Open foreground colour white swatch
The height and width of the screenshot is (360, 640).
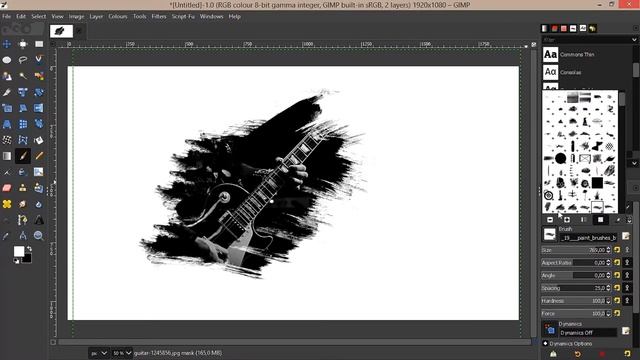19,251
